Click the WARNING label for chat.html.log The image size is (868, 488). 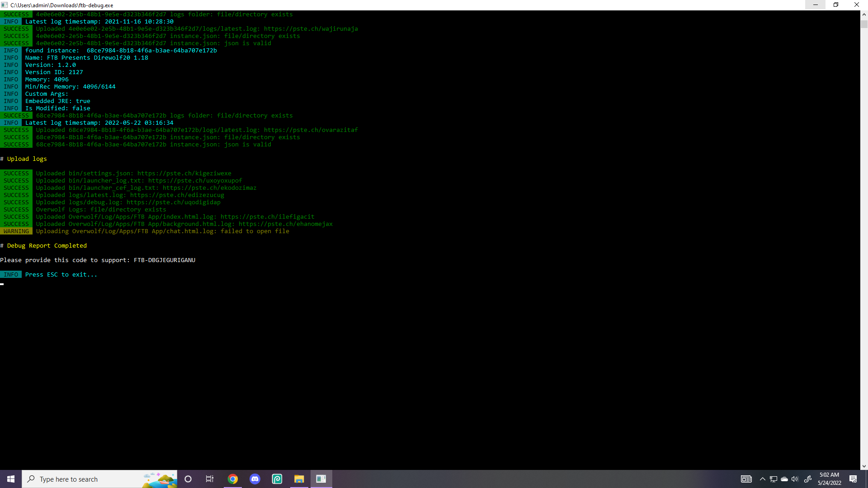(x=16, y=231)
